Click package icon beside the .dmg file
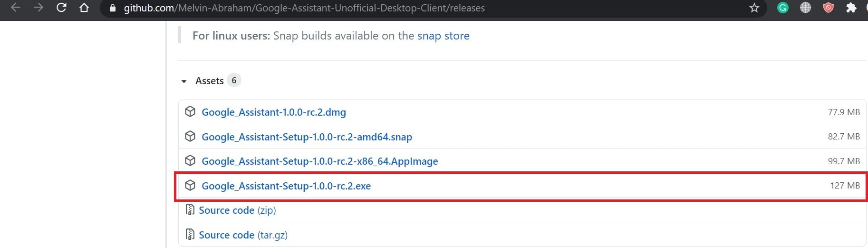Screen dimensions: 868x248 tap(190, 112)
